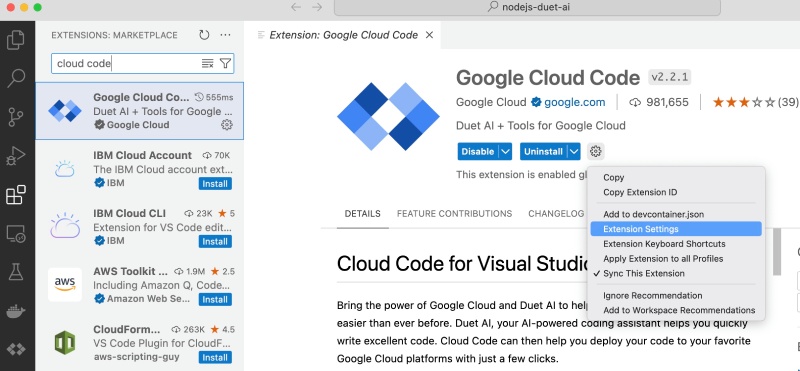Open the extension filter funnel icon

coord(225,63)
